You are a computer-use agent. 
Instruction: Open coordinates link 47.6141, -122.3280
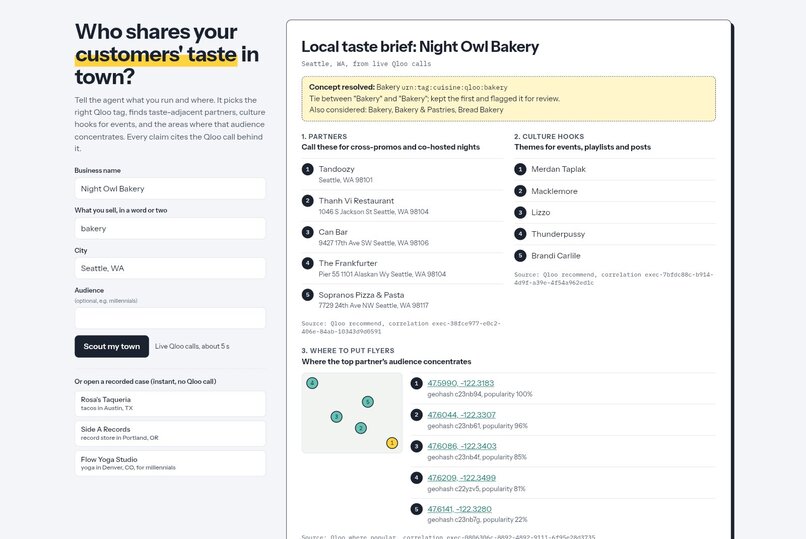459,509
